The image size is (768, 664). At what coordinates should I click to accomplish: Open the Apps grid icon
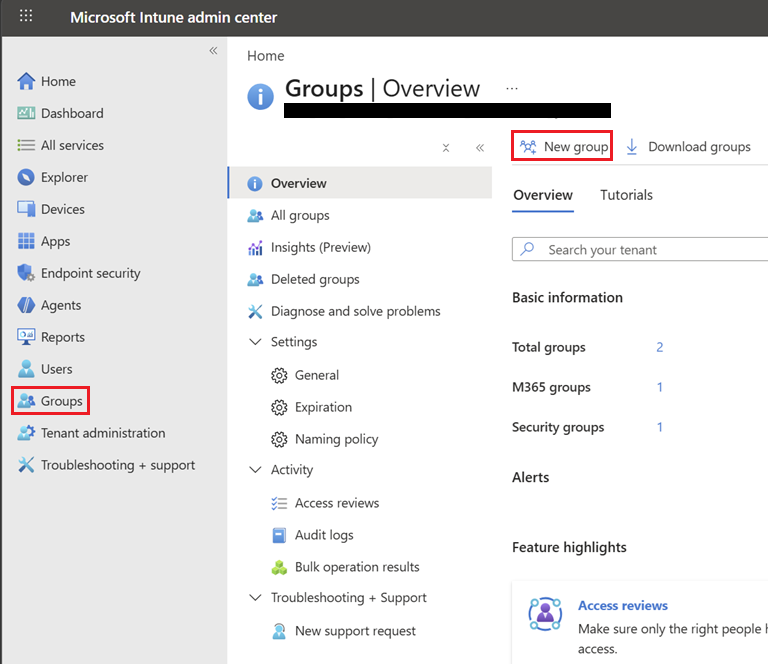(26, 241)
